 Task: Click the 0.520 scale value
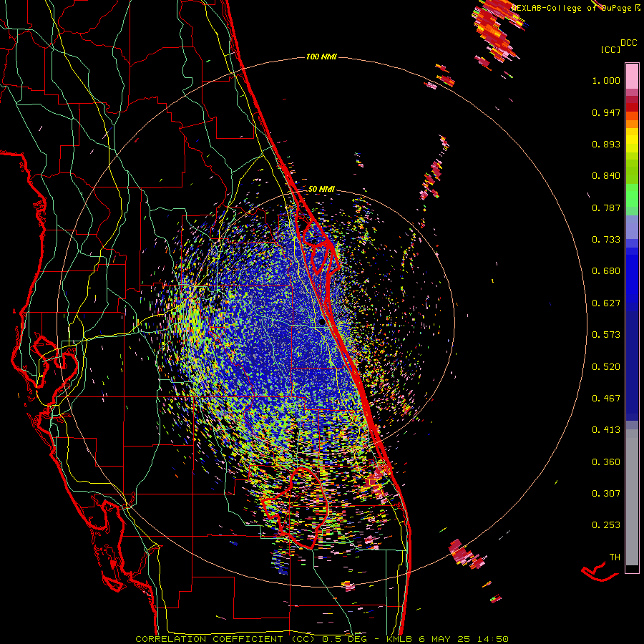tap(606, 367)
